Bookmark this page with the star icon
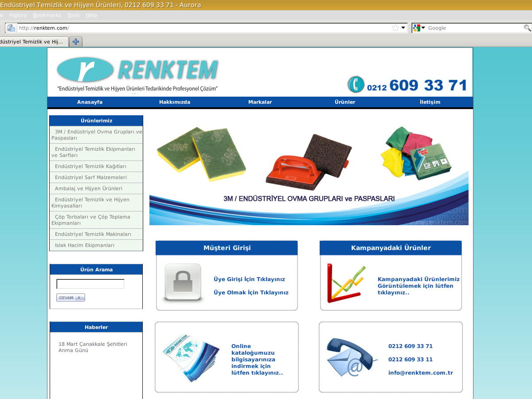Screen dimensions: 532x399 395,28
